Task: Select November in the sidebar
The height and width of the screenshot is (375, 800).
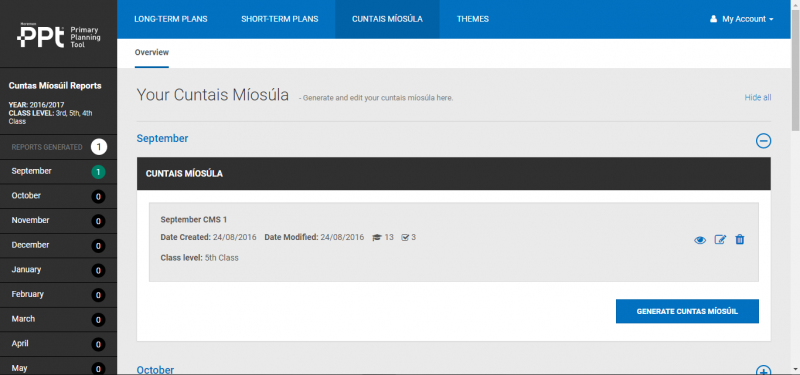Action: point(58,220)
